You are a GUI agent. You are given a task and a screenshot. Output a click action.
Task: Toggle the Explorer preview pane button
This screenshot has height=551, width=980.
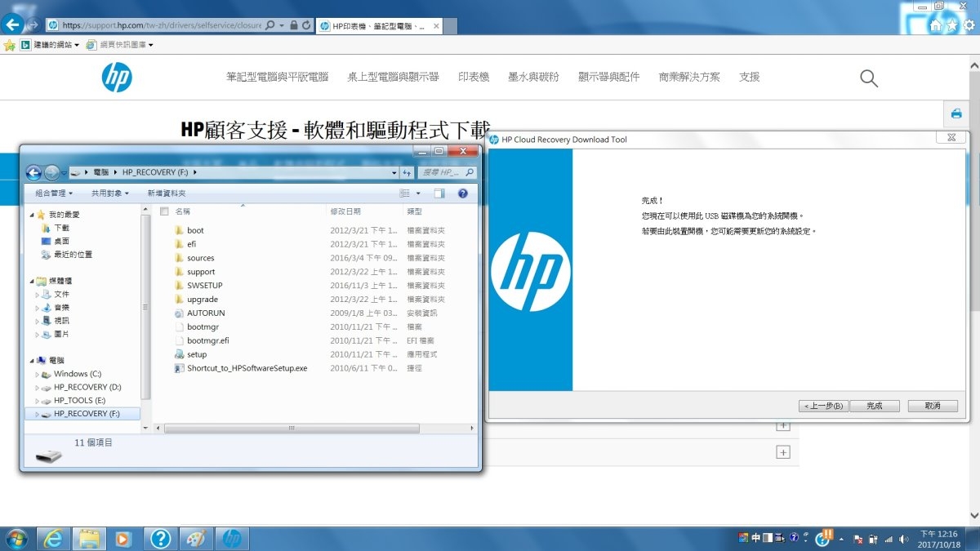(x=439, y=193)
